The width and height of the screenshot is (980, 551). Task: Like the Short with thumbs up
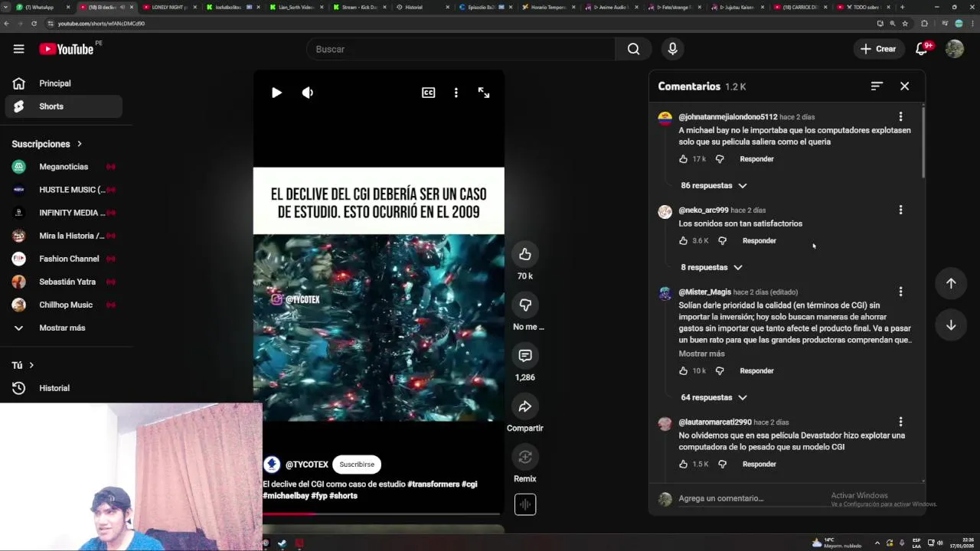525,254
